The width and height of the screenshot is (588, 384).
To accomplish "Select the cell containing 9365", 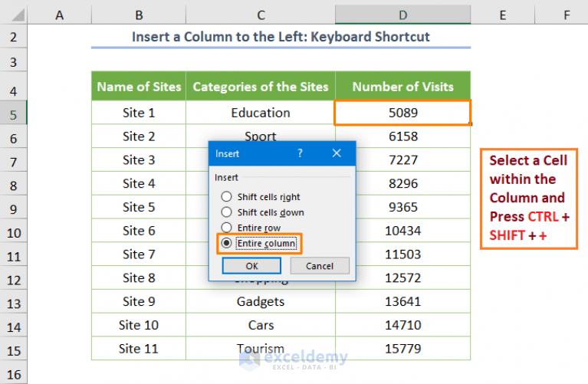I will (x=402, y=207).
